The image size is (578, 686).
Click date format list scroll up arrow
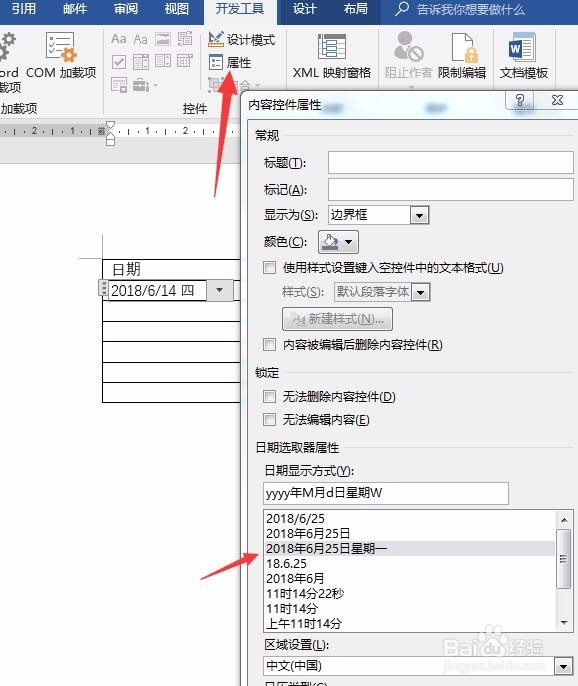click(x=564, y=520)
